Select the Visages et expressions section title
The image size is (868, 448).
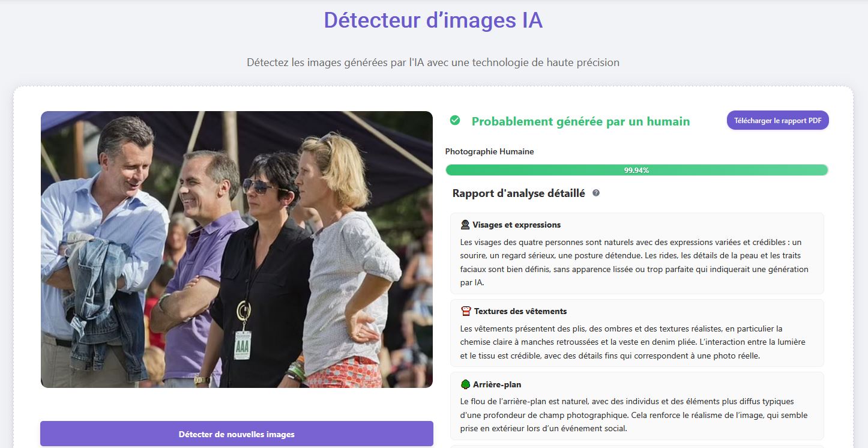(516, 225)
